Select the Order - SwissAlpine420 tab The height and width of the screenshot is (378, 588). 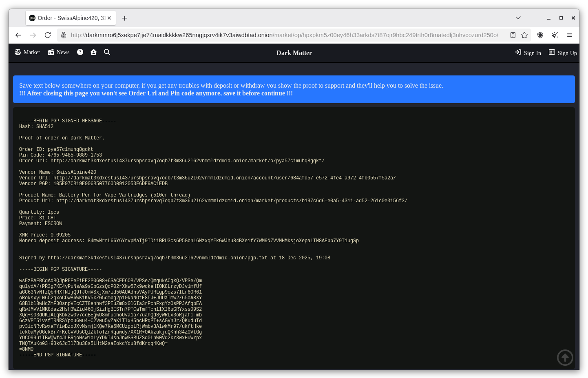click(x=67, y=18)
